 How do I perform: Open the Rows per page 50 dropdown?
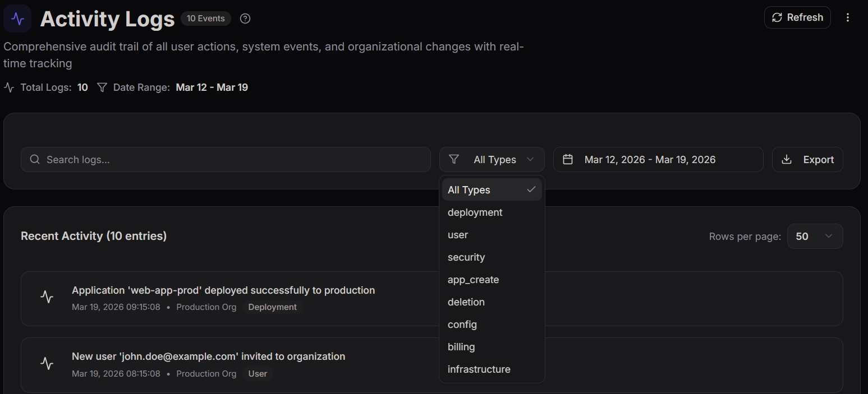[x=815, y=236]
